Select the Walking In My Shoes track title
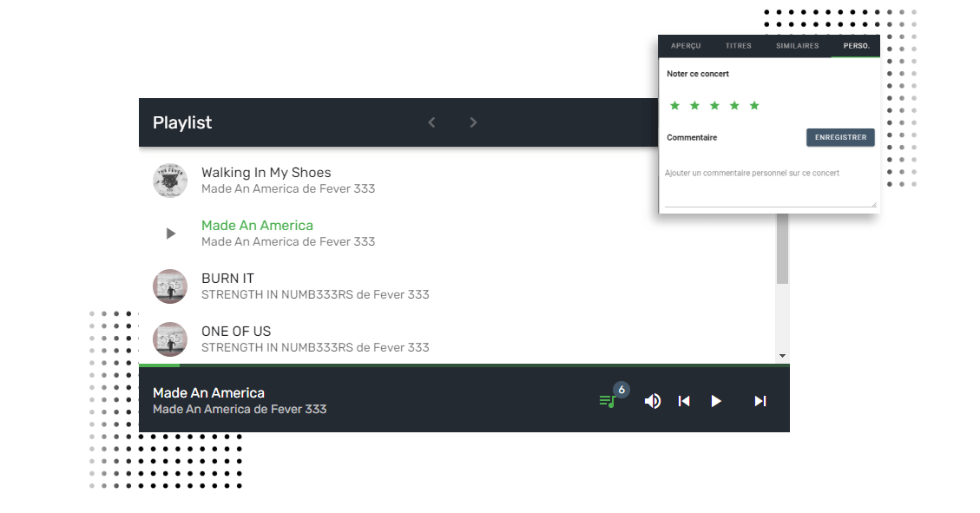The image size is (980, 513). (266, 173)
